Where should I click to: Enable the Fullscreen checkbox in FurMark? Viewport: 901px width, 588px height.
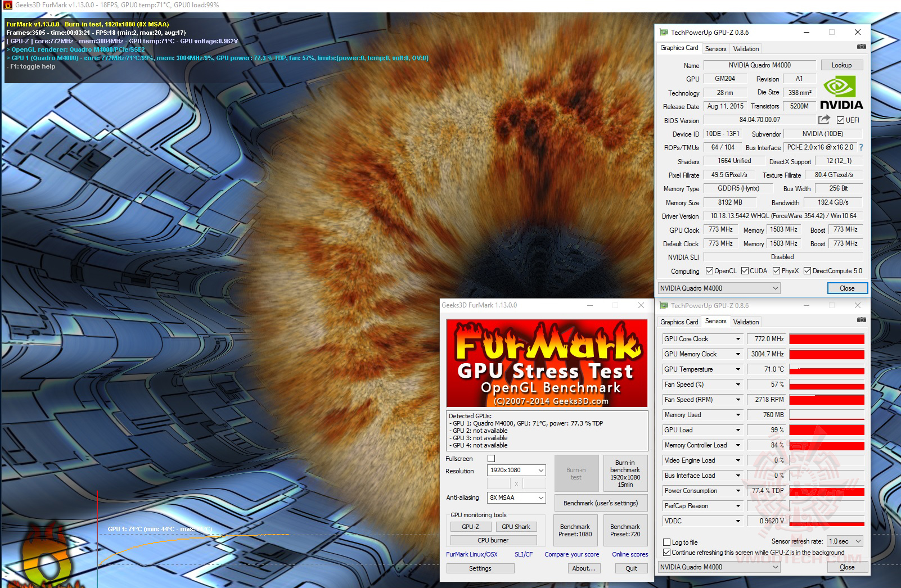(491, 459)
